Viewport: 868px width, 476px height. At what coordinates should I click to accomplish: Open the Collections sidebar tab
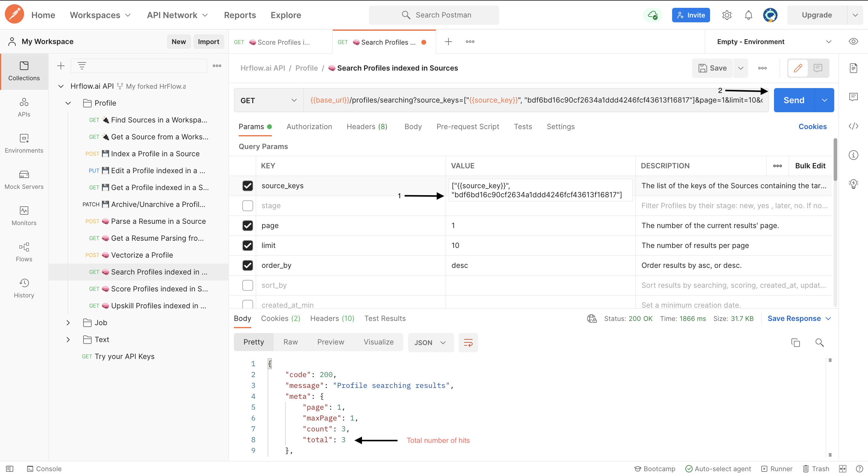pos(24,71)
